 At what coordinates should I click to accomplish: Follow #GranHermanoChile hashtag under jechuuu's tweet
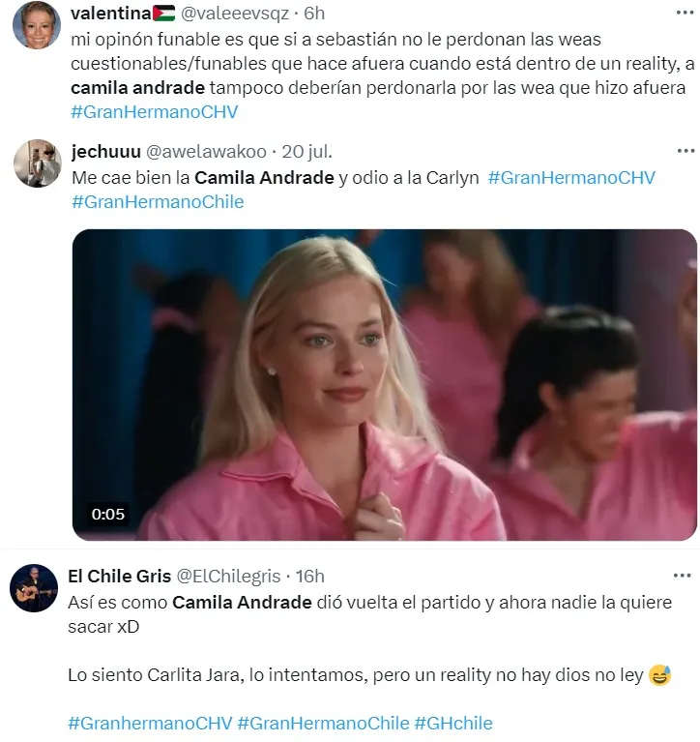[x=158, y=201]
